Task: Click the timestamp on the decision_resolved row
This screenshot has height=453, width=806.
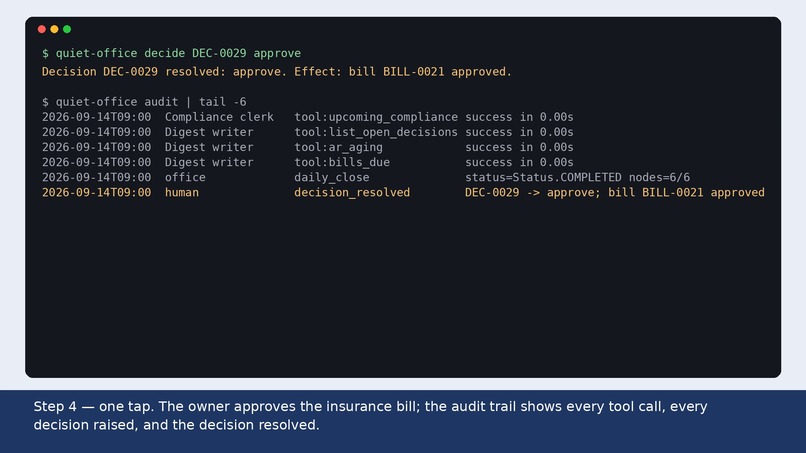Action: point(97,192)
